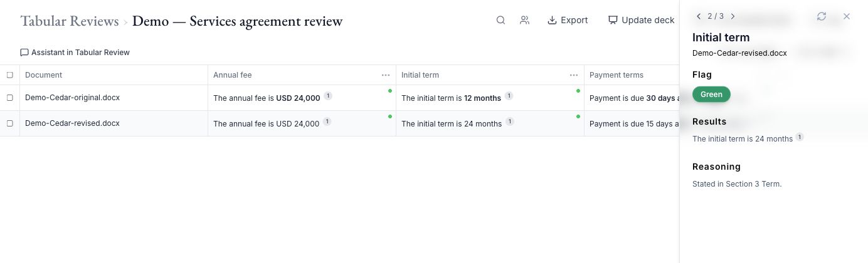
Task: Select the 30 days payment terms cell
Action: (x=632, y=98)
